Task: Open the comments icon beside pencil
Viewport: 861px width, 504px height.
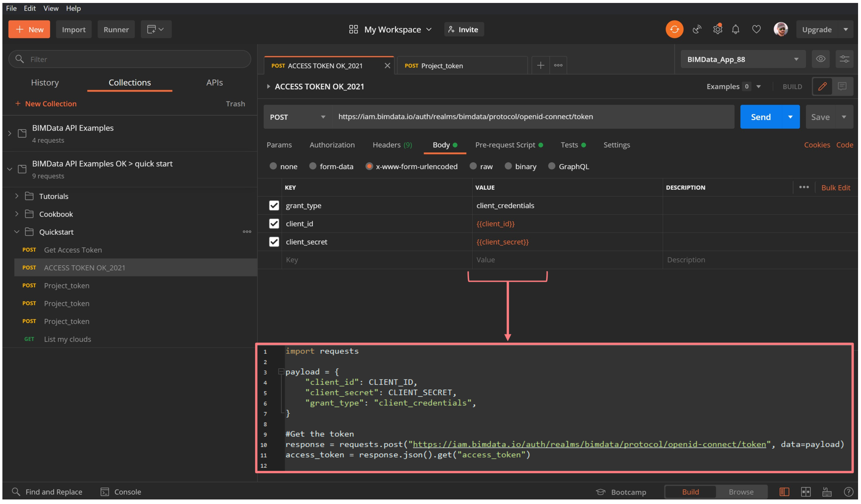Action: coord(842,87)
